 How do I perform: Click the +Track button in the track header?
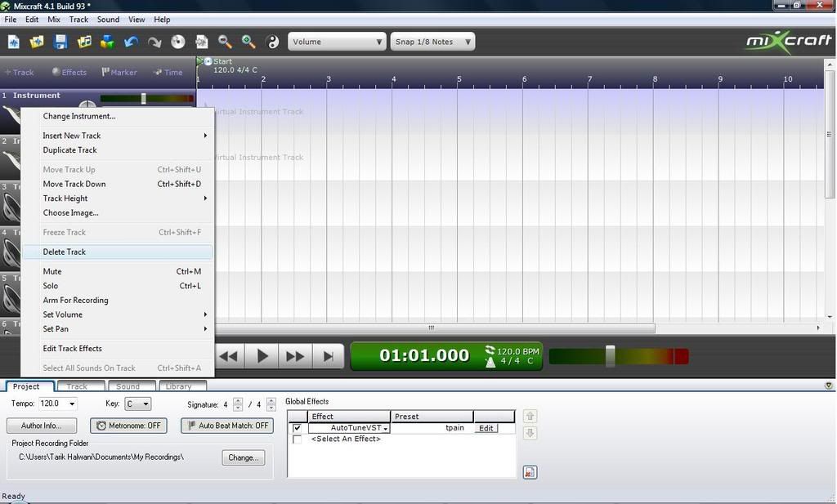point(20,72)
